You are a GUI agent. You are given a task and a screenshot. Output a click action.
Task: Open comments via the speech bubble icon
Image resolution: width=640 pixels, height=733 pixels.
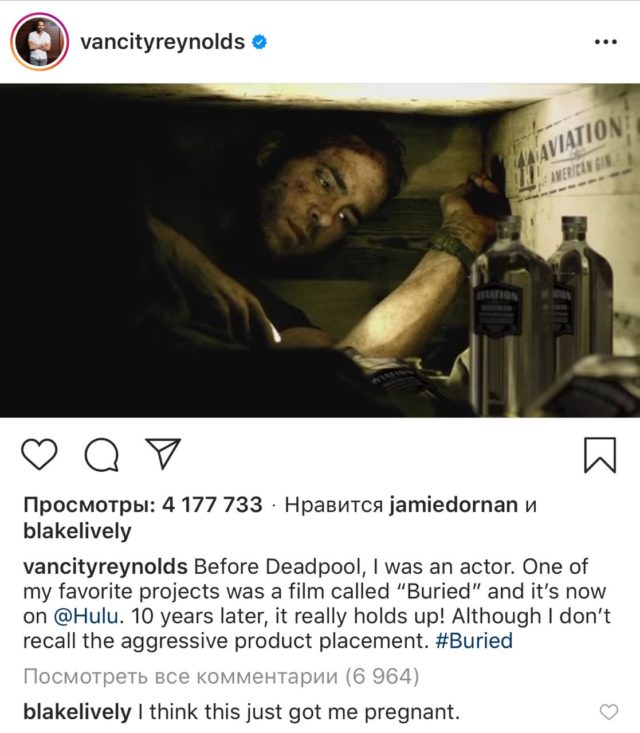(101, 454)
